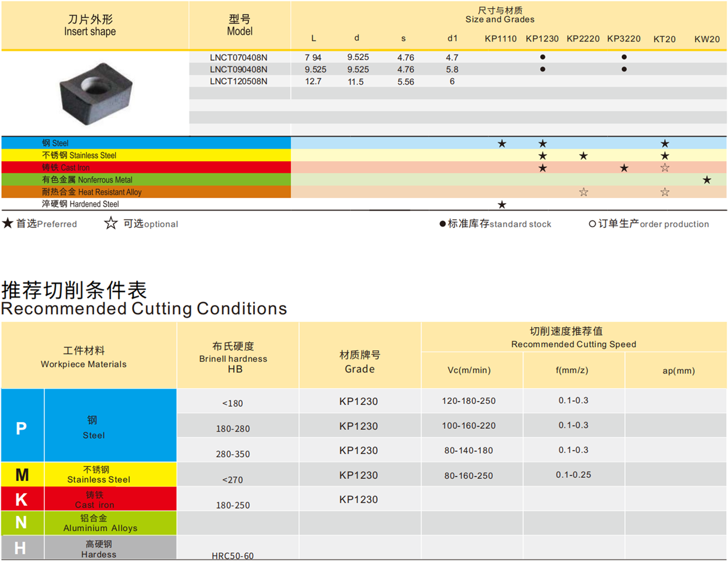Click the filled star Preferred legend icon
The width and height of the screenshot is (728, 583).
[8, 223]
